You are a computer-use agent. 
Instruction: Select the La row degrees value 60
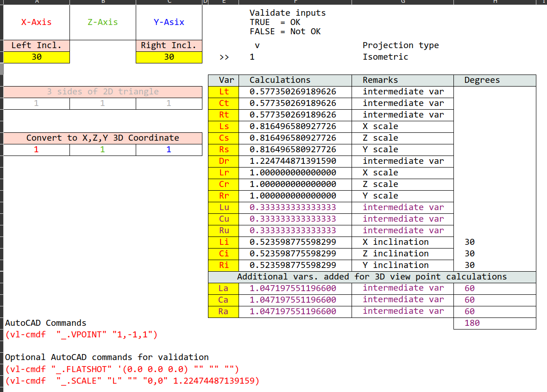coord(495,288)
